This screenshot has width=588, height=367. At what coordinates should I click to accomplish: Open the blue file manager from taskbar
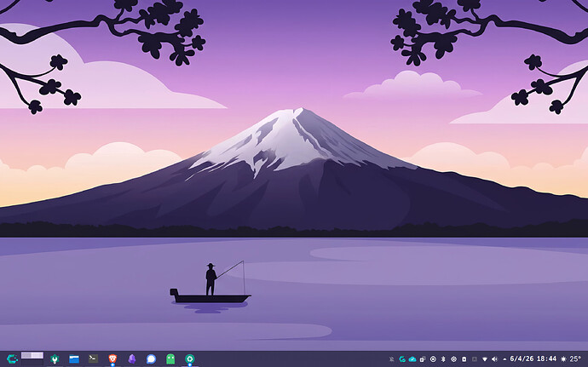point(74,359)
